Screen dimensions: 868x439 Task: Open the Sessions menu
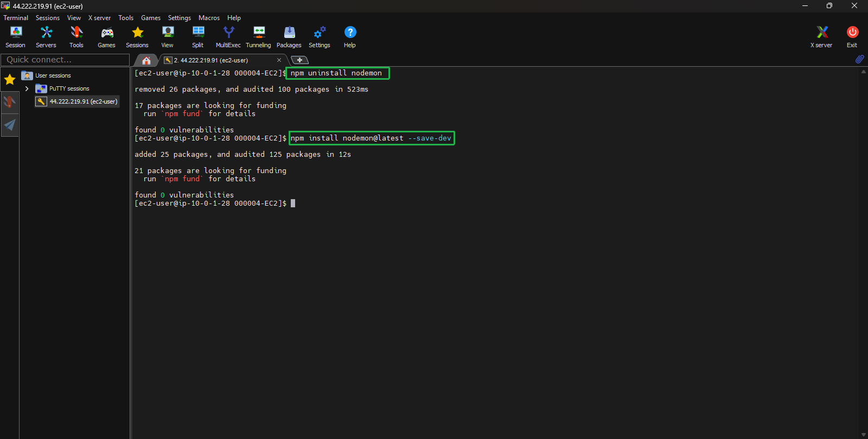(48, 18)
